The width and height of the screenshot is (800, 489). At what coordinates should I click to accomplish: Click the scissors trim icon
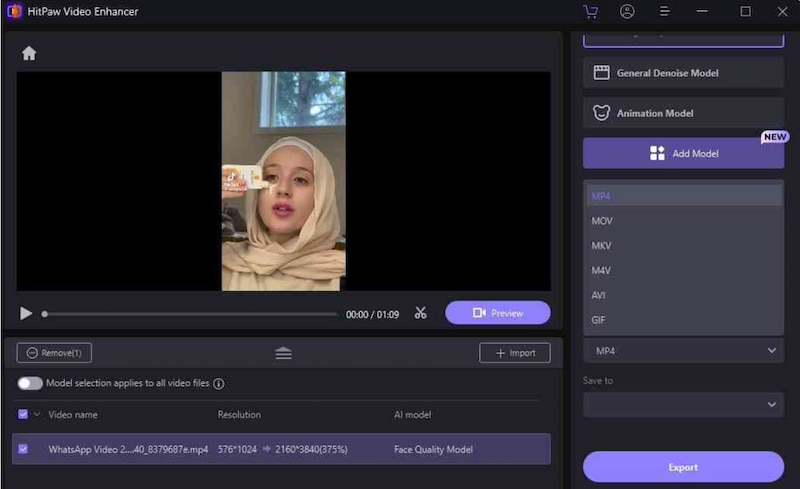tap(420, 313)
